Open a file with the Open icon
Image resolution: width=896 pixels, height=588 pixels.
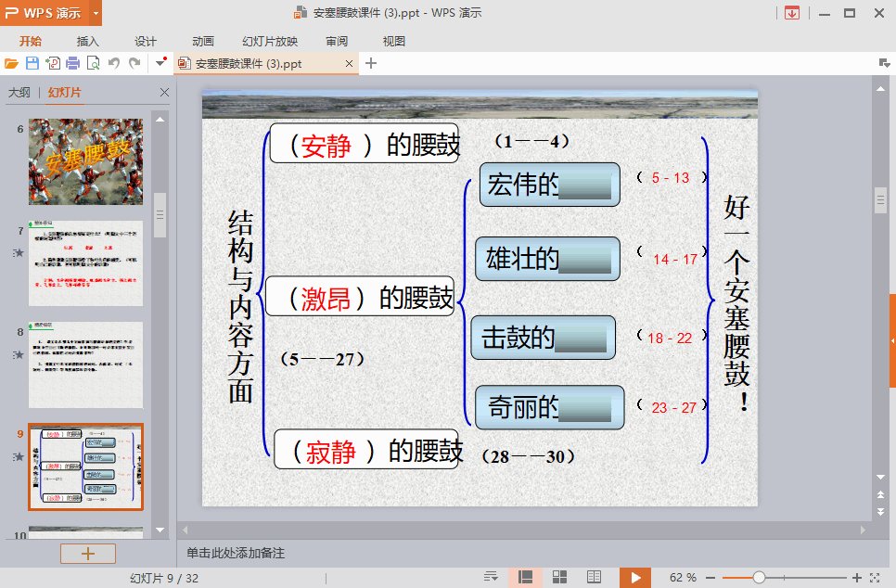pos(12,62)
